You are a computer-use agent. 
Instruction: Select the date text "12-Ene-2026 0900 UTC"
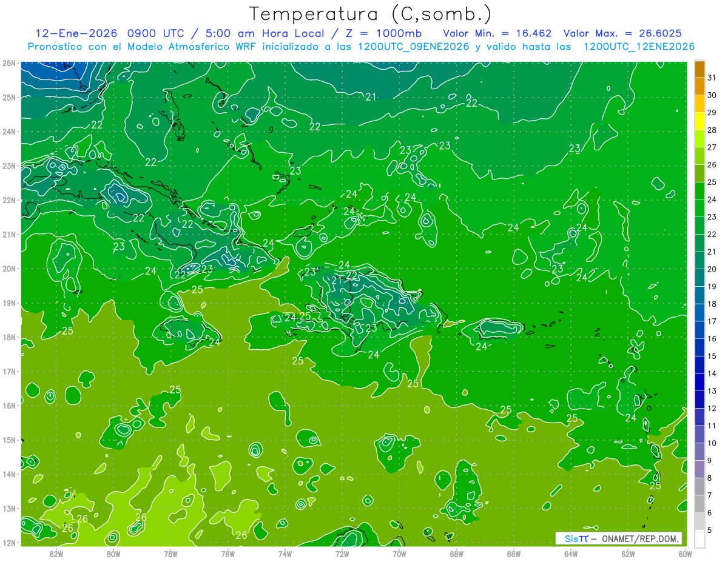111,33
